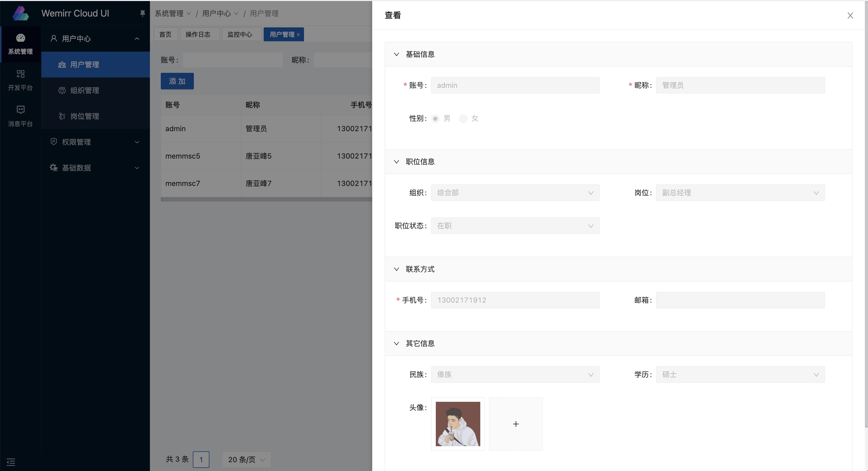The width and height of the screenshot is (868, 471).
Task: Click the plus icon to upload an avatar
Action: point(515,424)
